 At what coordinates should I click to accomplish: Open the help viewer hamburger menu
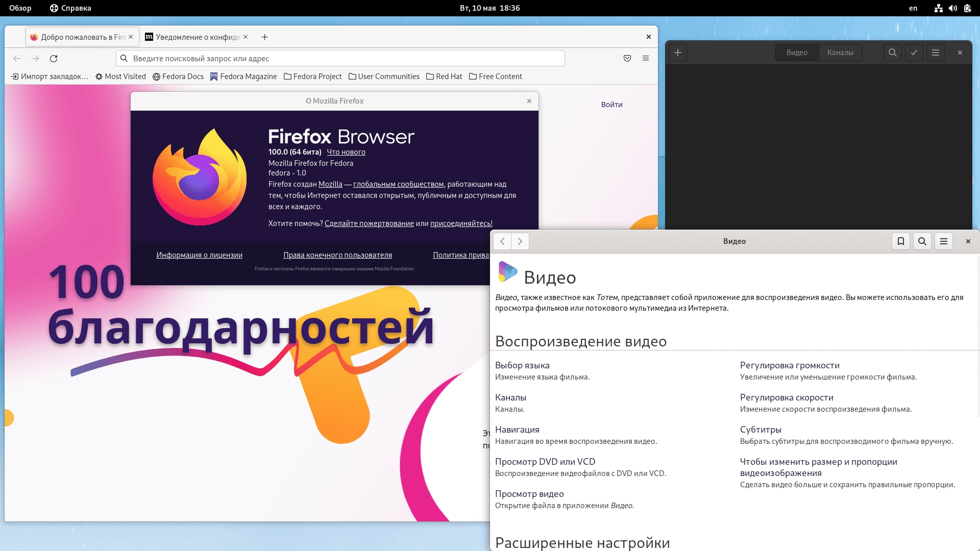tap(944, 241)
